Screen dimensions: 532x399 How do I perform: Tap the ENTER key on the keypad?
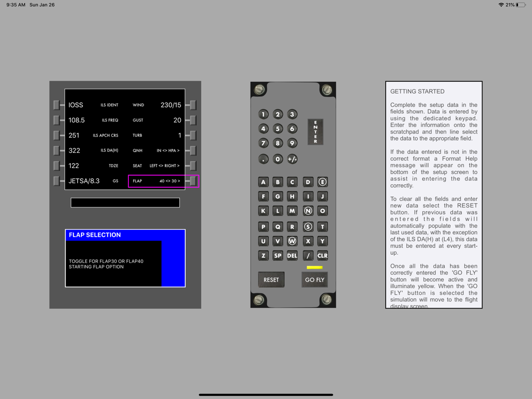(x=315, y=131)
